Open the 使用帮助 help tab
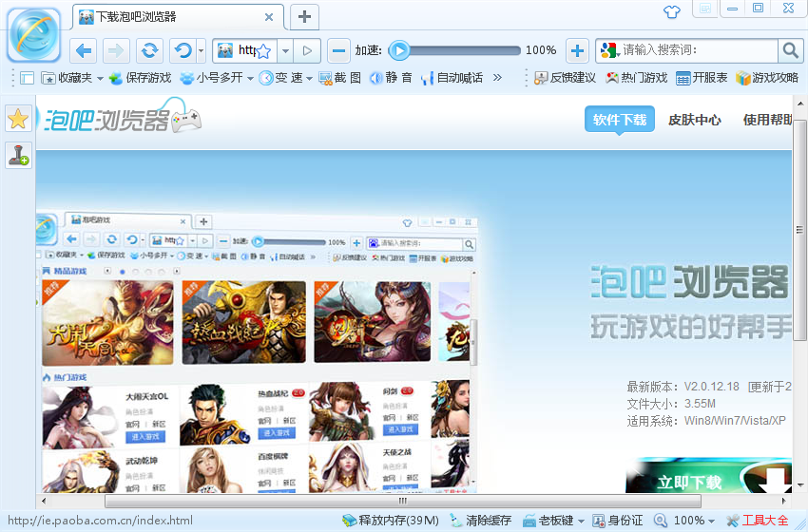Screen dimensions: 808x532 point(767,120)
